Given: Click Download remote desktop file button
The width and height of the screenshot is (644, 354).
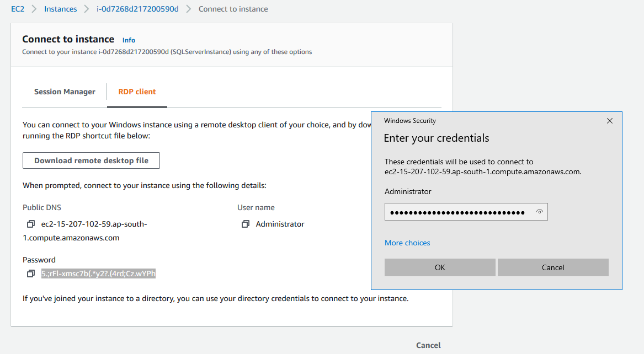Looking at the screenshot, I should coord(91,160).
